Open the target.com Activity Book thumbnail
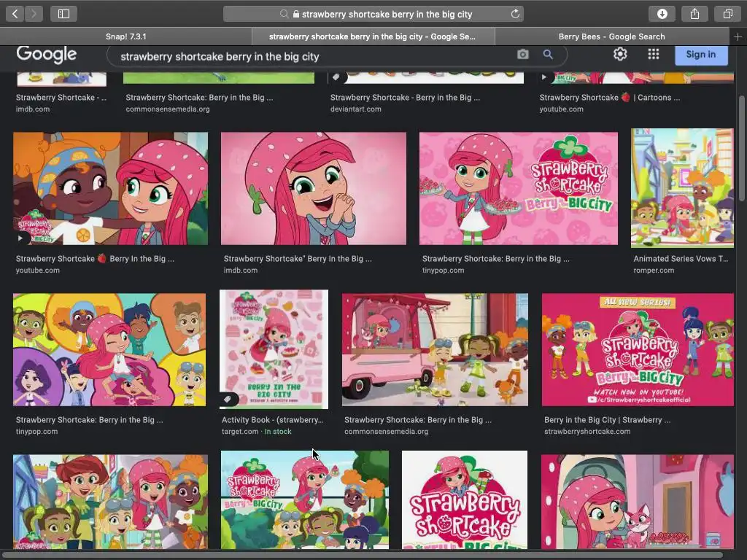The width and height of the screenshot is (747, 560). click(x=274, y=349)
